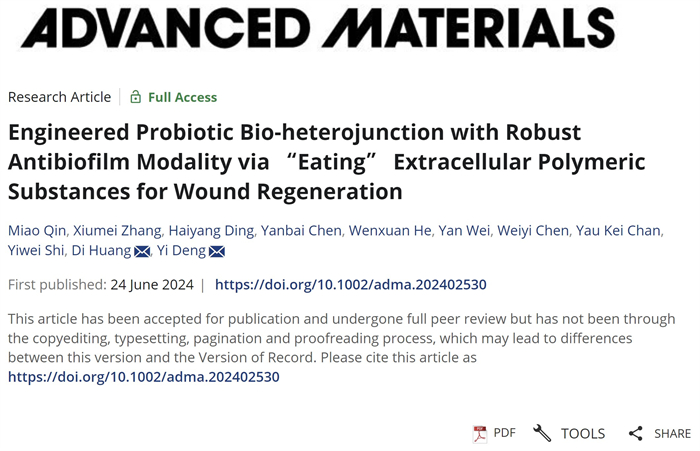The width and height of the screenshot is (700, 451).
Task: Open the PDF text label
Action: tap(504, 433)
